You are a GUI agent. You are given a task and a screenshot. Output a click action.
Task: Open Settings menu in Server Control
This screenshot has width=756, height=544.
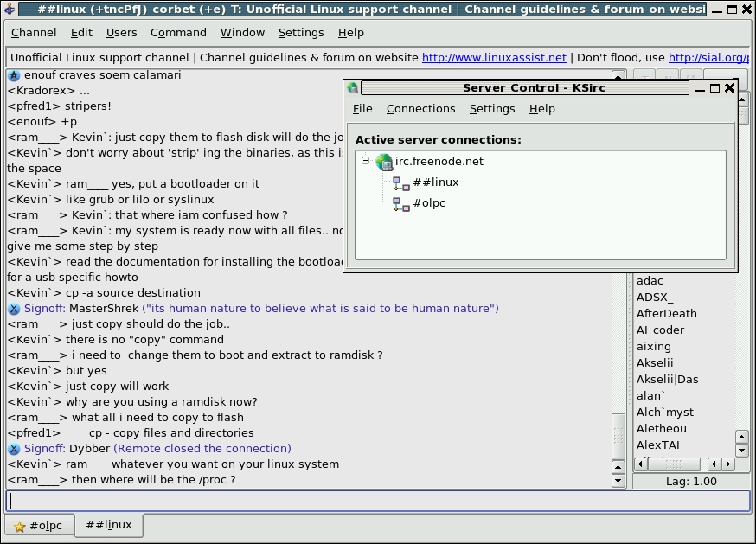pos(492,109)
